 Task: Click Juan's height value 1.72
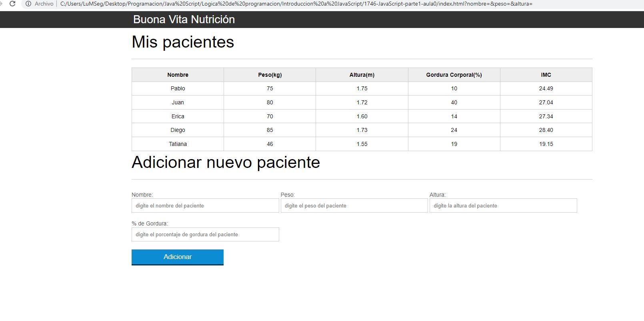coord(362,102)
